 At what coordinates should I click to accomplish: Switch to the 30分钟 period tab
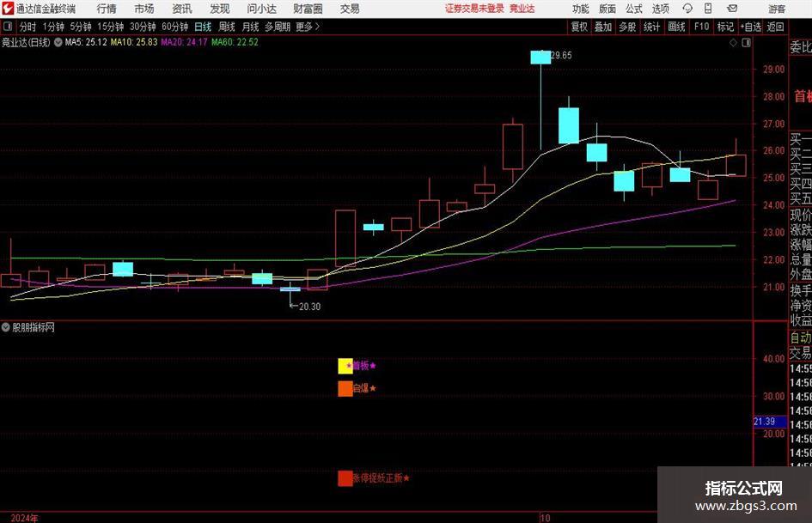(x=143, y=27)
